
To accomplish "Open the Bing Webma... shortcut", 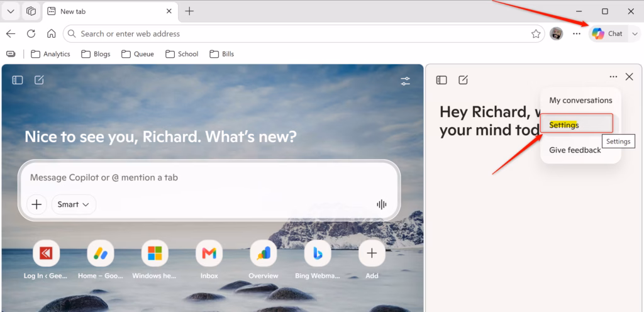I will tap(318, 259).
